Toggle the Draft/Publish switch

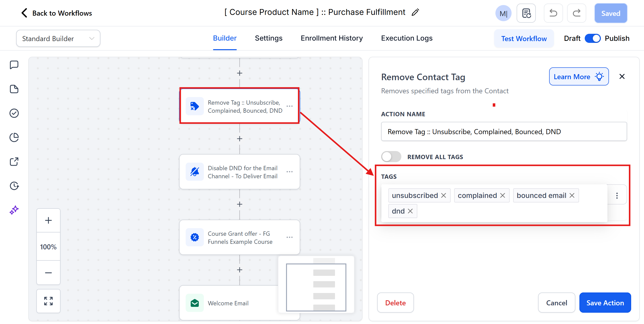pos(593,38)
